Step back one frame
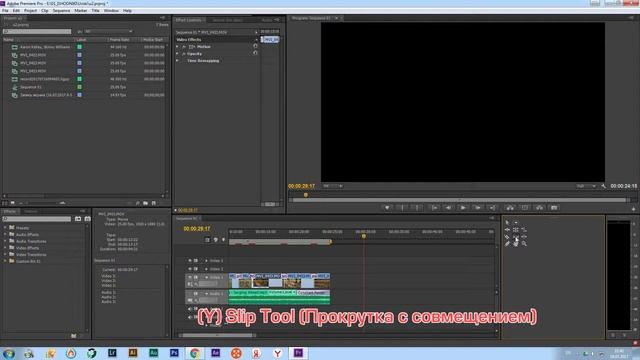640x360 pixels. (x=449, y=208)
